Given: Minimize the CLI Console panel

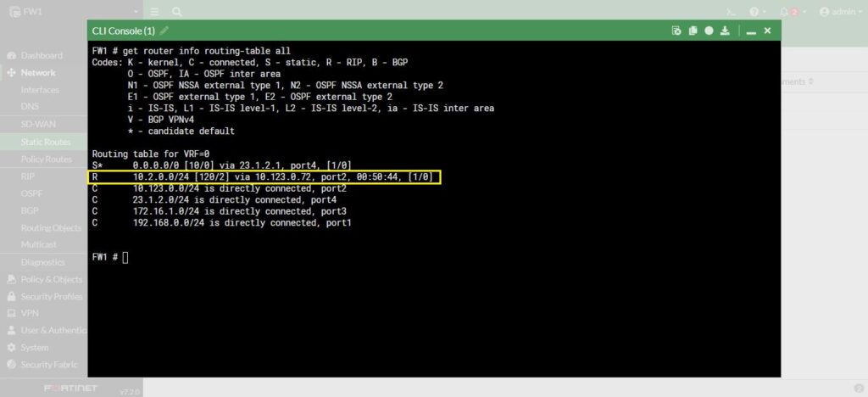Looking at the screenshot, I should 751,31.
